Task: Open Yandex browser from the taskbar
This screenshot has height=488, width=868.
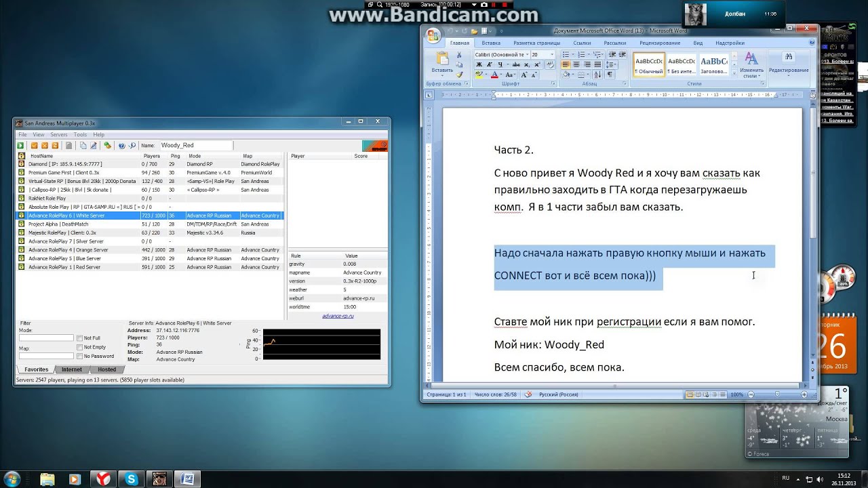Action: point(102,479)
